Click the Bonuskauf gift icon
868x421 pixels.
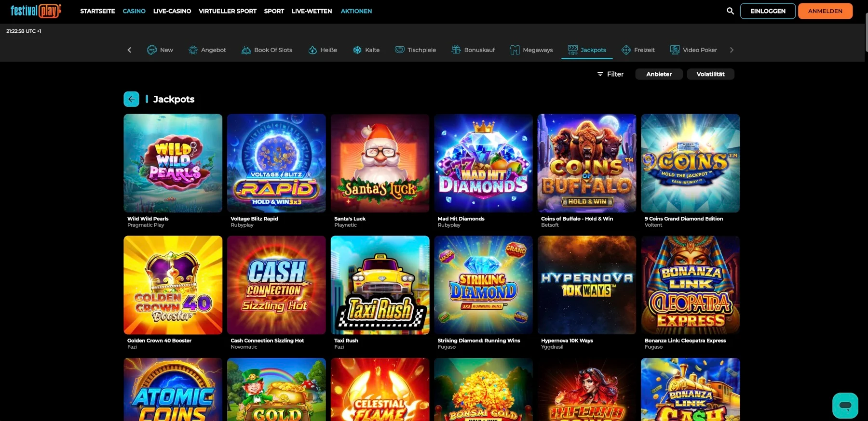[456, 50]
